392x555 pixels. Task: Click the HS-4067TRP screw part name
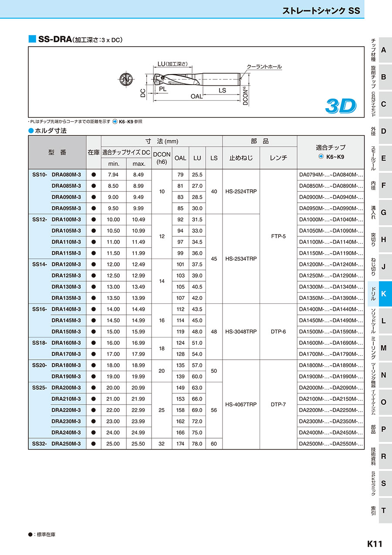pos(241,405)
